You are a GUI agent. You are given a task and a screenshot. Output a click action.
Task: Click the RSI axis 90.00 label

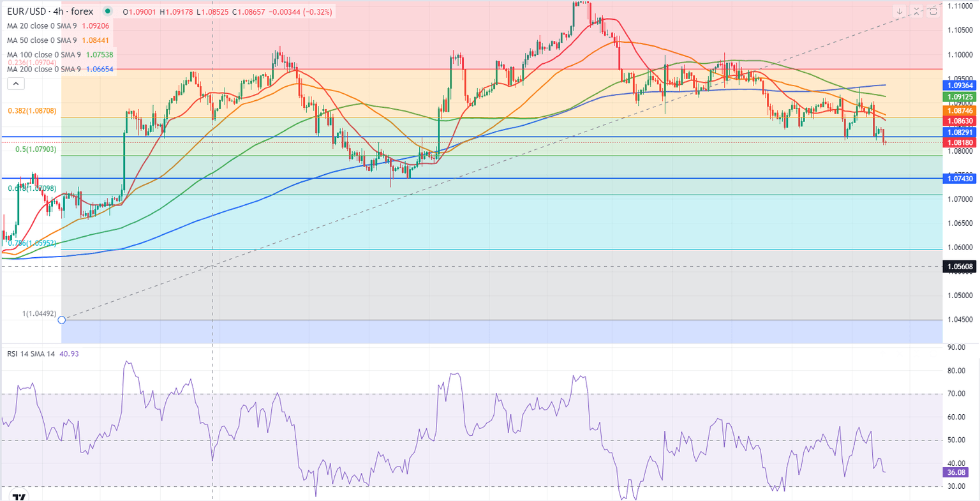956,347
